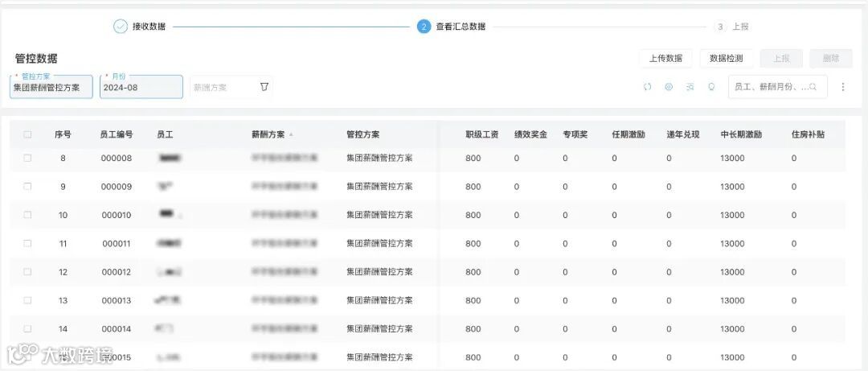Image resolution: width=868 pixels, height=371 pixels.
Task: Click employee number 000013 cell
Action: tap(117, 300)
